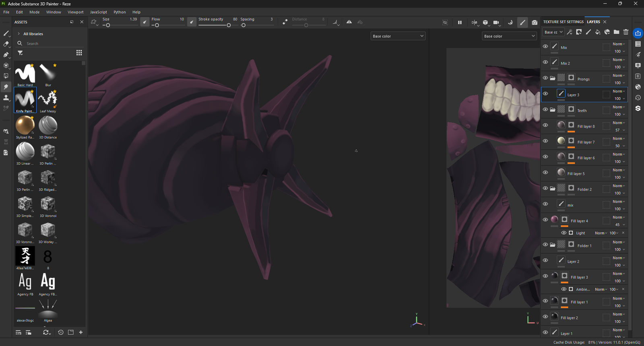This screenshot has width=644, height=346.
Task: Click the pause rendering icon
Action: click(460, 23)
